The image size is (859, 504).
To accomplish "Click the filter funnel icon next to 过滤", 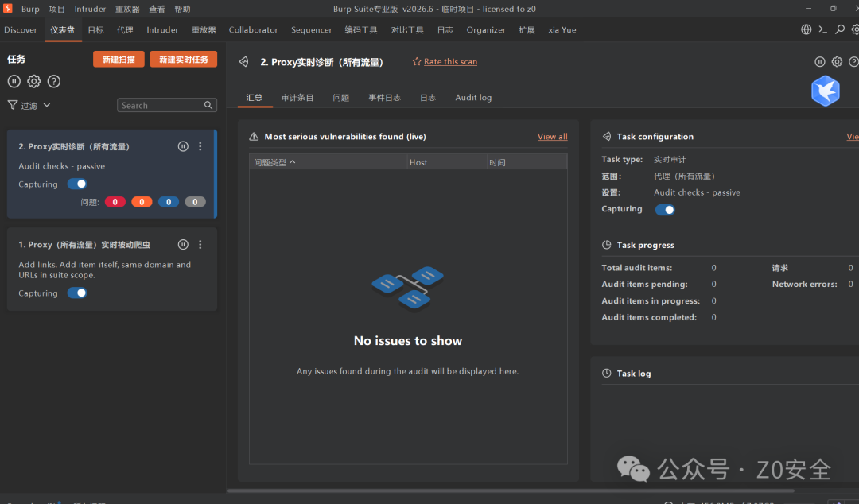I will pos(12,105).
